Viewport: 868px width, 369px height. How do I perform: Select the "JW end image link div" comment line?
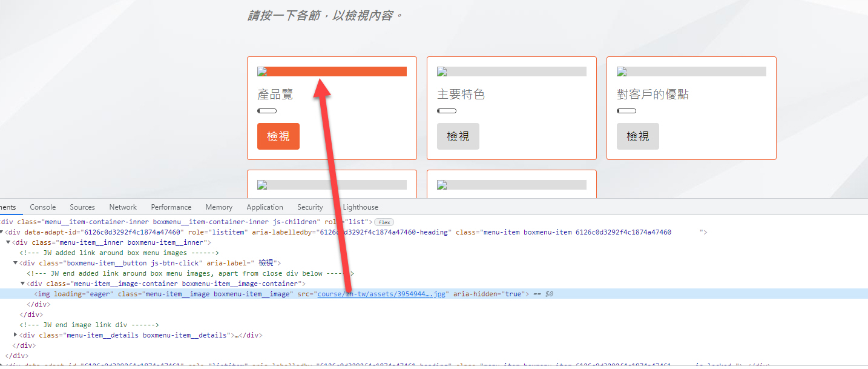[89, 325]
